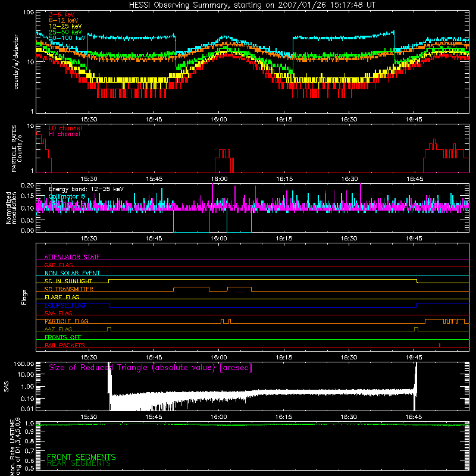The image size is (476, 476).
Task: Select the PARTICLE FLAG label
Action: (67, 321)
